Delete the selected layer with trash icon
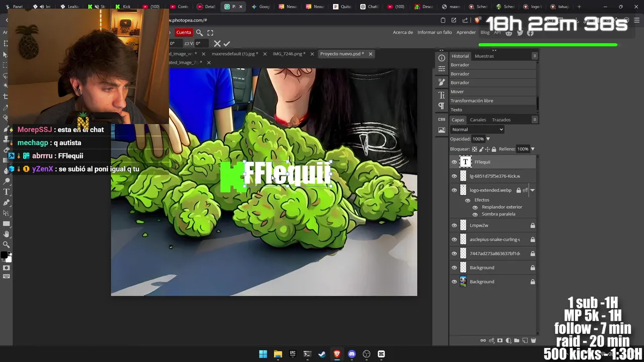 pyautogui.click(x=533, y=340)
